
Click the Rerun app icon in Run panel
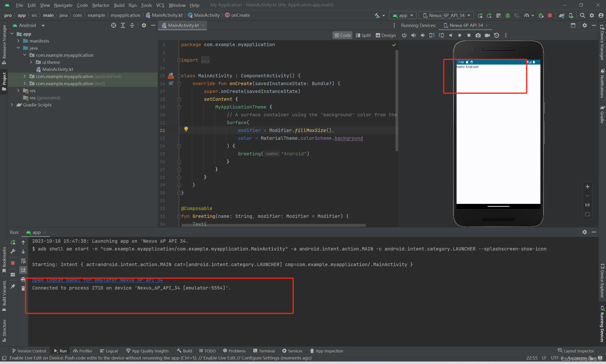tap(13, 242)
